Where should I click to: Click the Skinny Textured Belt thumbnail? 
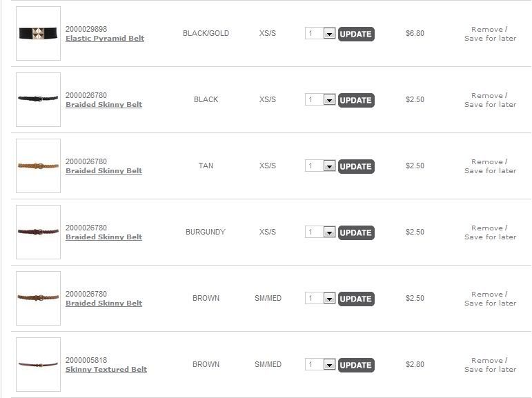tap(38, 364)
